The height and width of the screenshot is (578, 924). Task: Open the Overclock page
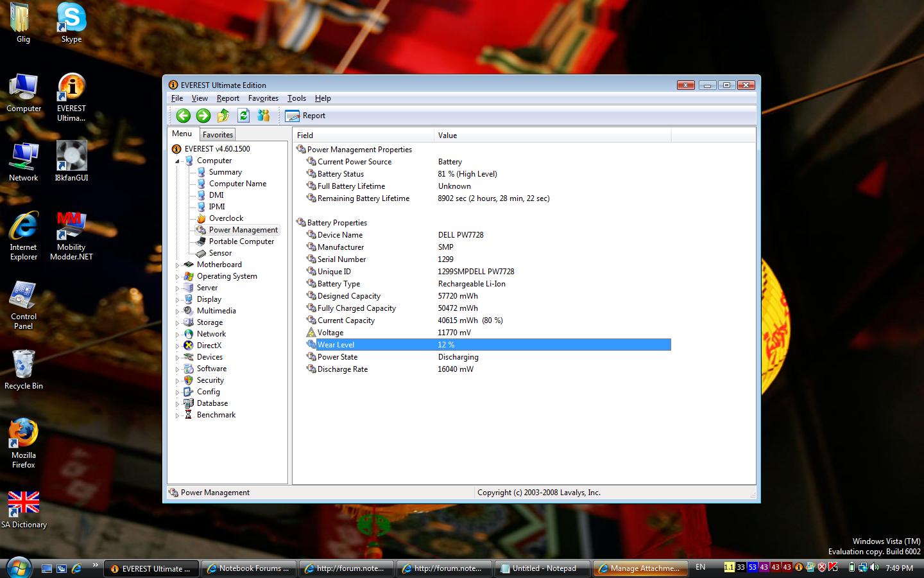(226, 218)
